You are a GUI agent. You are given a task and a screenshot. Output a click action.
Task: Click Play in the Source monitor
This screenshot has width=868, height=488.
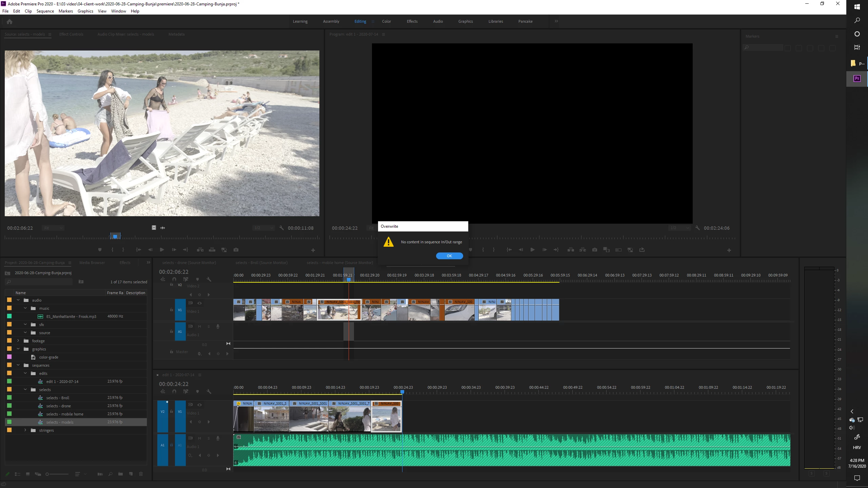[162, 250]
